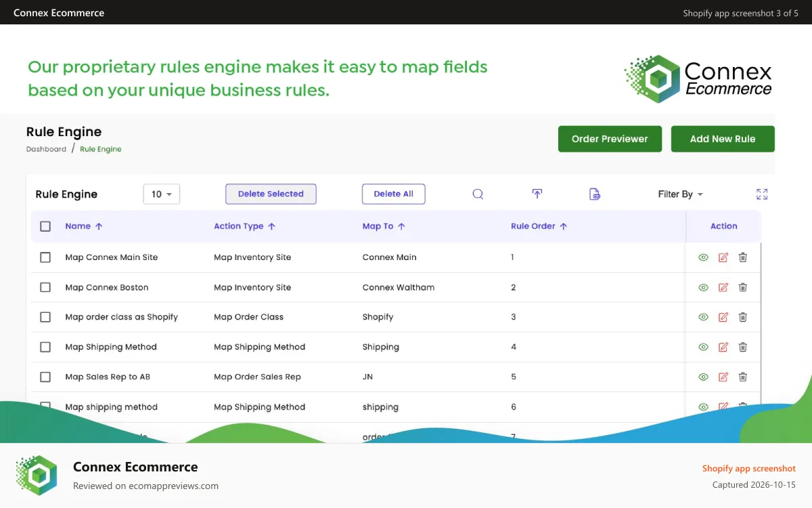Image resolution: width=812 pixels, height=508 pixels.
Task: Sort the table by the Rule Order column
Action: (539, 226)
